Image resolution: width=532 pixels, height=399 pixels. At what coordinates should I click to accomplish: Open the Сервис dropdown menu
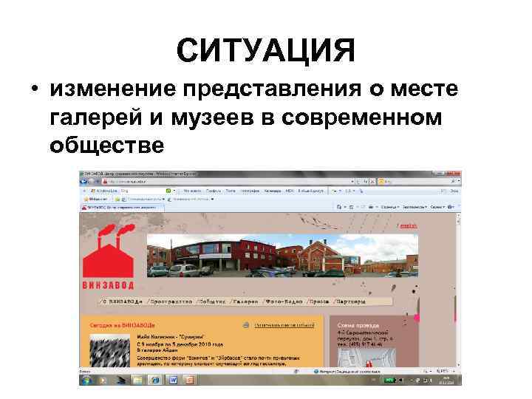437,207
